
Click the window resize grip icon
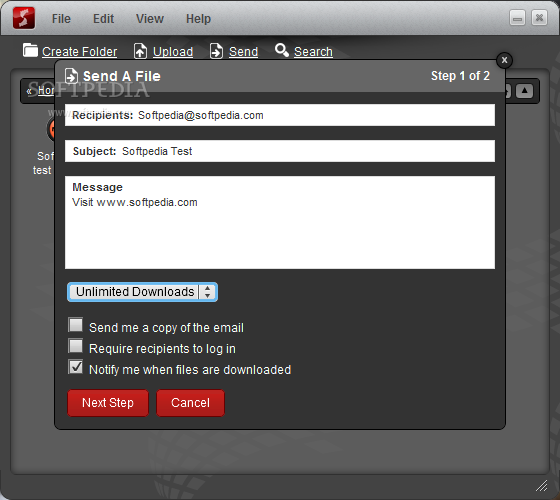click(x=542, y=485)
